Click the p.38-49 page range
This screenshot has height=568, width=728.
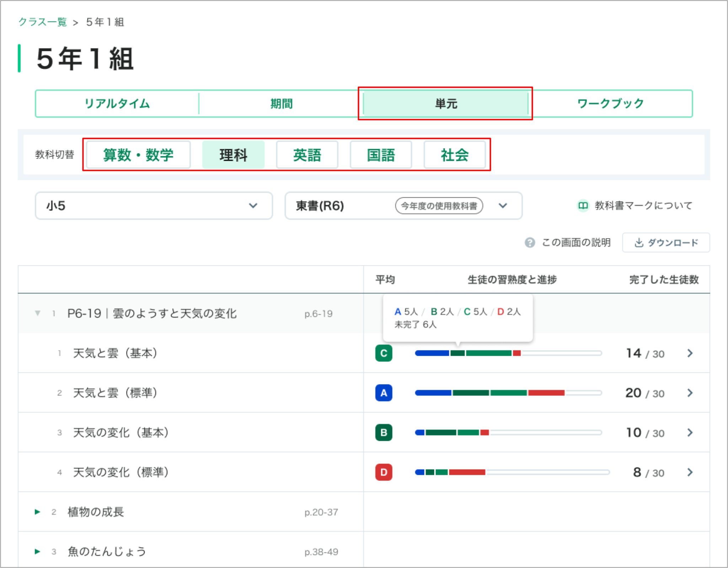(x=321, y=552)
